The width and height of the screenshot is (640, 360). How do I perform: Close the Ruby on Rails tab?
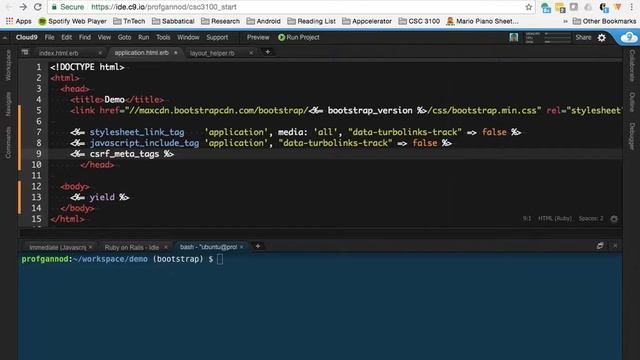tap(166, 247)
